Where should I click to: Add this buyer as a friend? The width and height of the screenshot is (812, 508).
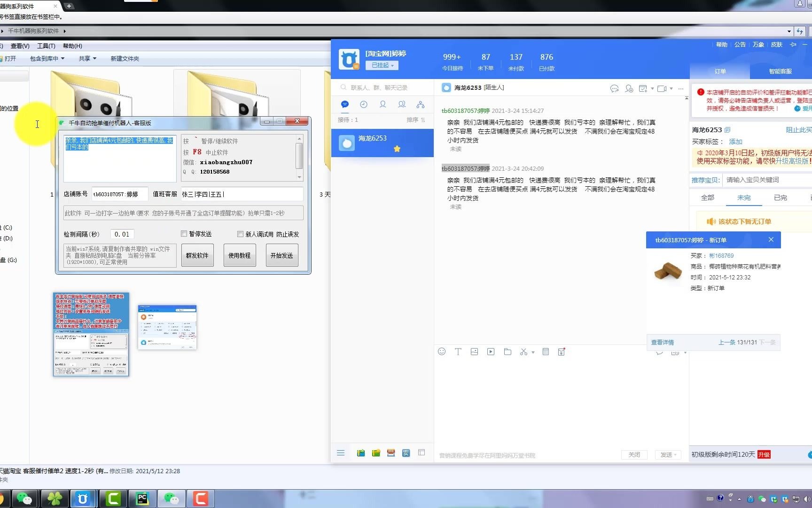pos(629,88)
